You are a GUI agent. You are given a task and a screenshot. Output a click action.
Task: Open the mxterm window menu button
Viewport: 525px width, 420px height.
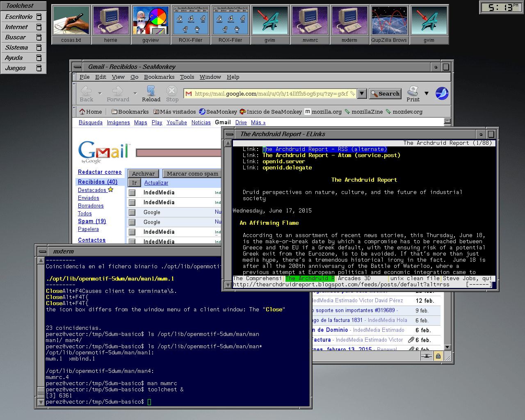(42, 251)
